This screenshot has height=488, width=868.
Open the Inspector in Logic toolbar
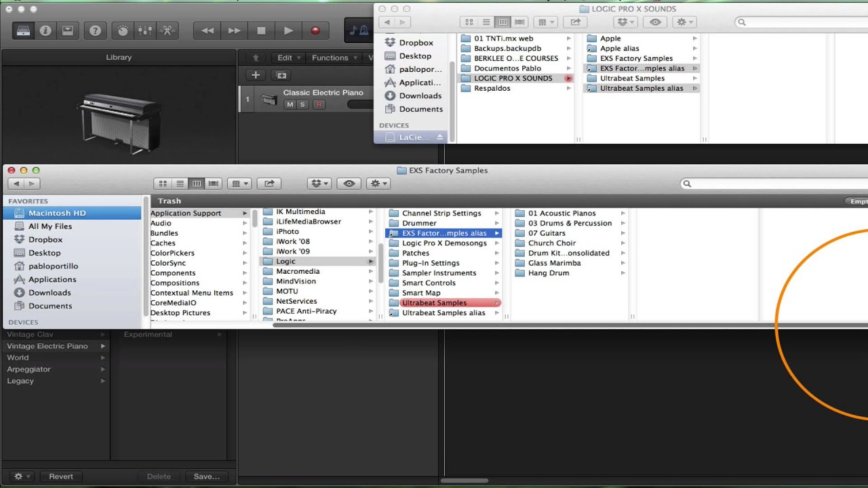(x=45, y=30)
